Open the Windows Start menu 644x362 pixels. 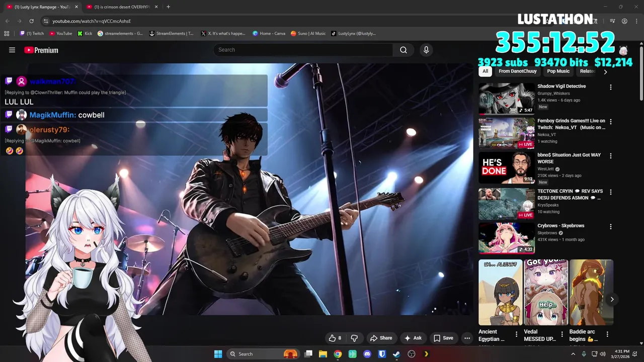click(218, 354)
